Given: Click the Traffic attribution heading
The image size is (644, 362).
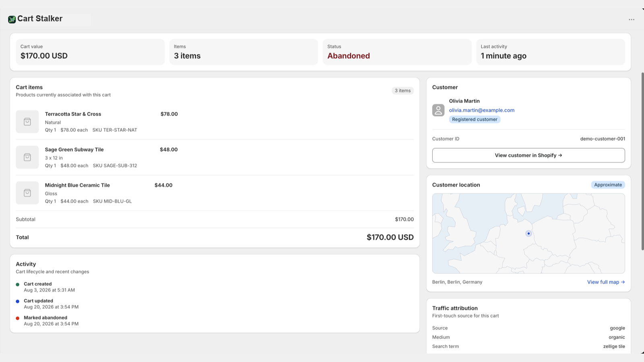Looking at the screenshot, I should (x=455, y=308).
